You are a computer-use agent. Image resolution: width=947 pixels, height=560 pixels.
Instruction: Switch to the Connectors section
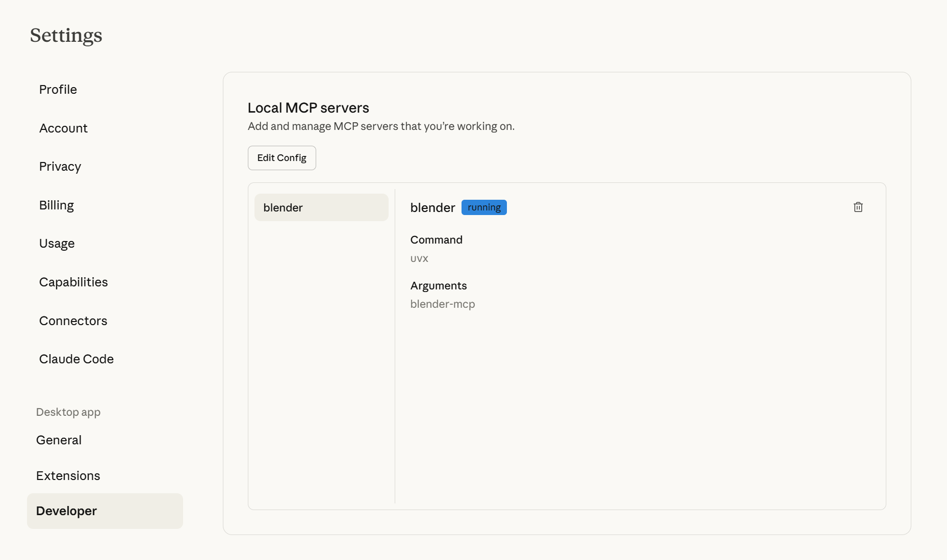coord(73,321)
